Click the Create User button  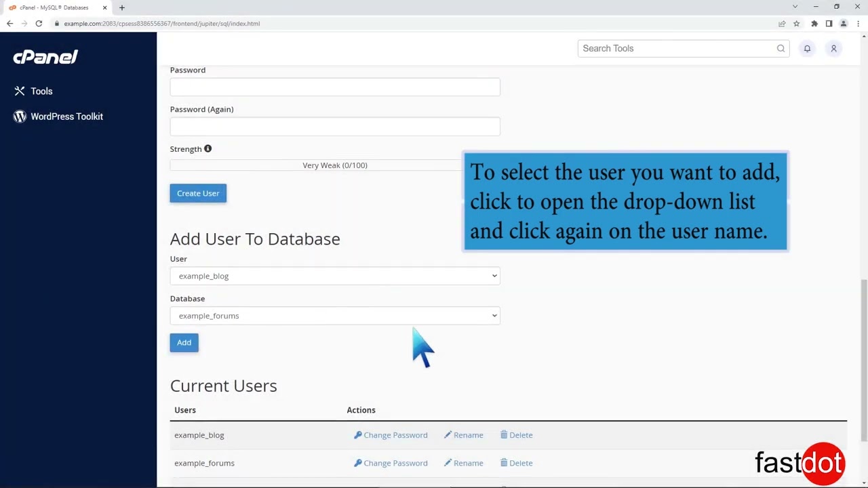[x=198, y=193]
